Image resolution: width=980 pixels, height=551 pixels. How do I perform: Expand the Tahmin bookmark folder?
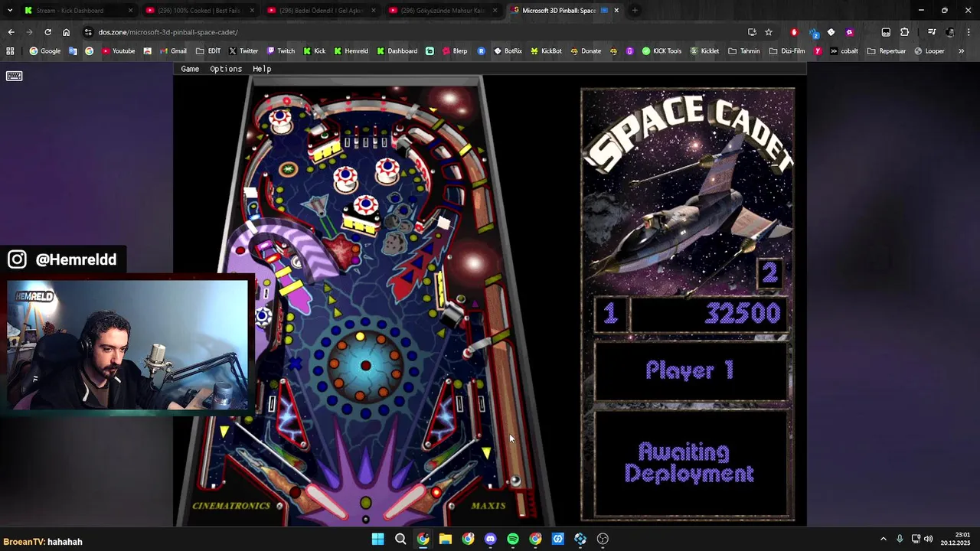[743, 51]
